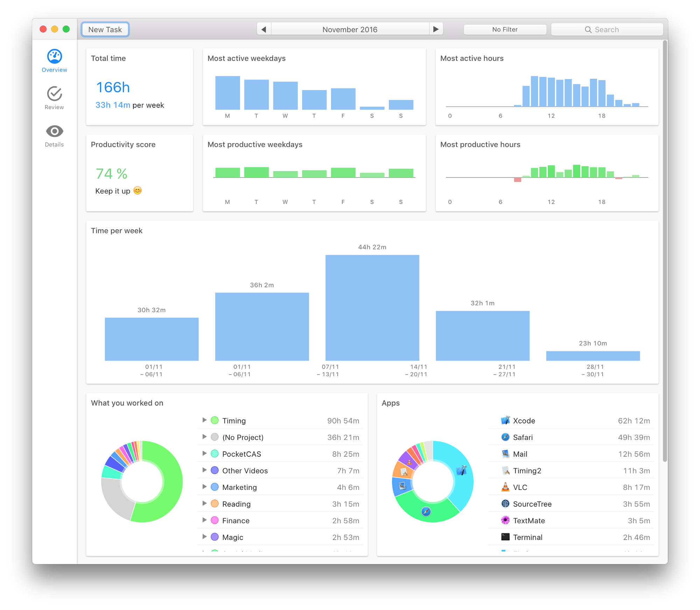This screenshot has width=700, height=610.
Task: Click the November 2016 date button
Action: point(350,29)
